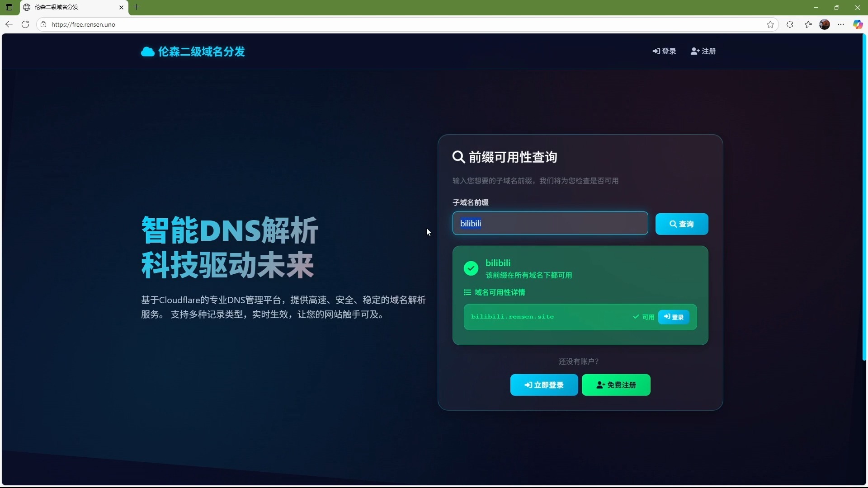868x488 pixels.
Task: Open a new tab with plus button
Action: click(x=137, y=7)
